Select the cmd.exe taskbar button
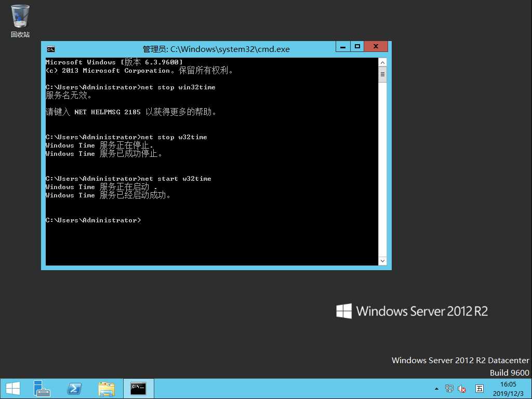Viewport: 532px width, 399px height. pyautogui.click(x=138, y=389)
